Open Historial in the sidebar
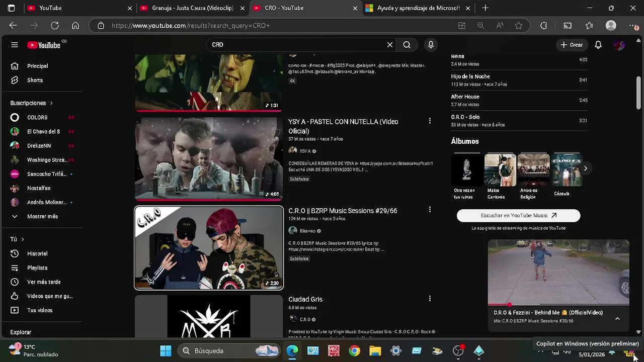 click(x=37, y=254)
